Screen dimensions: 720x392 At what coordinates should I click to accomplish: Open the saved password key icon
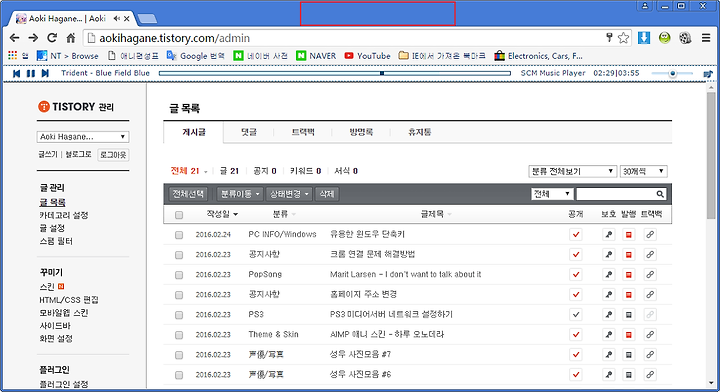[609, 38]
